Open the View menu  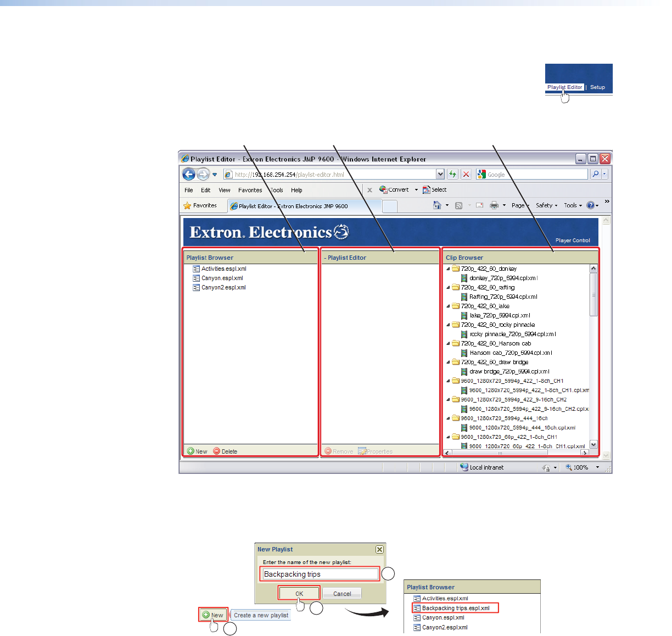click(x=225, y=190)
